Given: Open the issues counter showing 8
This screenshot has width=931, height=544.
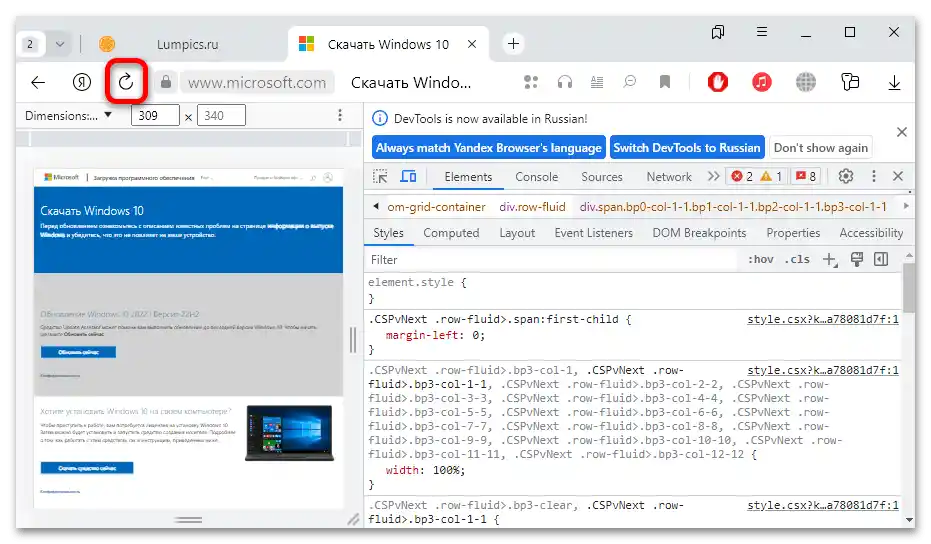Looking at the screenshot, I should pos(806,176).
